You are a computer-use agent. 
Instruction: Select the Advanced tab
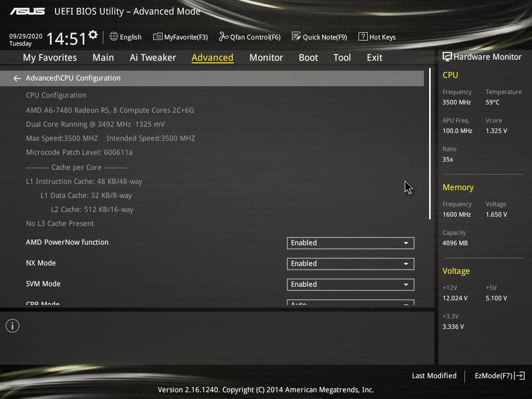pos(212,58)
